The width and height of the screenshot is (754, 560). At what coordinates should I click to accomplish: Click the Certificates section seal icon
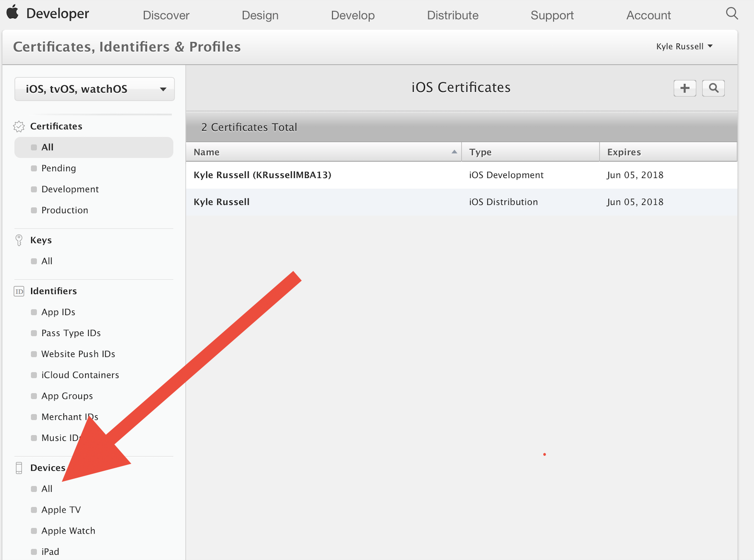pyautogui.click(x=19, y=127)
